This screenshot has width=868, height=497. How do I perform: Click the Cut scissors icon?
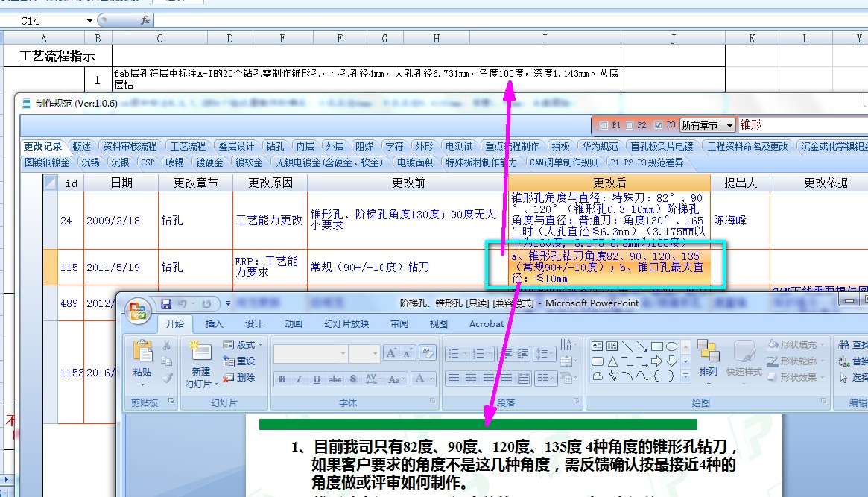(x=167, y=345)
